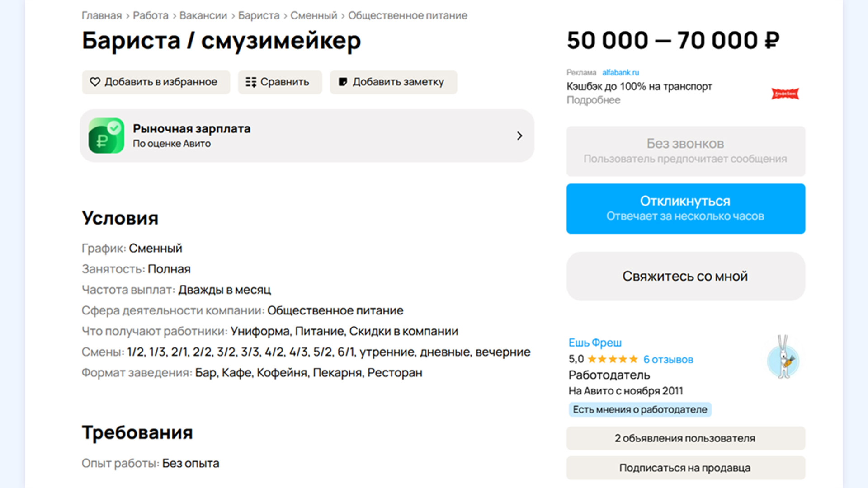Viewport: 868px width, 488px height.
Task: Open the Сменный breadcrumb link
Action: tap(314, 15)
